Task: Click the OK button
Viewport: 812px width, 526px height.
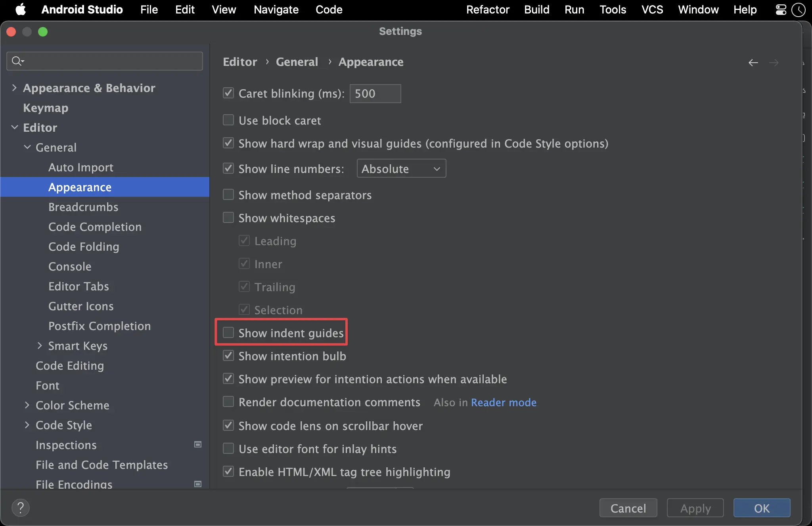Action: 762,508
